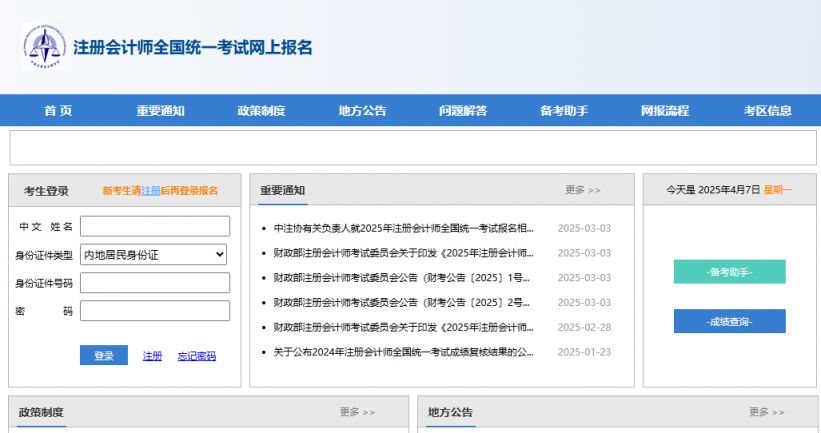Screen dimensions: 821x433
Task: Open 网报流程 in navigation bar
Action: [665, 111]
